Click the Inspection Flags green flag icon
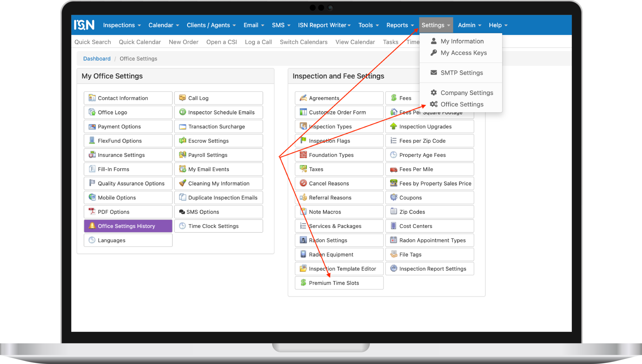Viewport: 642px width, 364px height. [303, 140]
